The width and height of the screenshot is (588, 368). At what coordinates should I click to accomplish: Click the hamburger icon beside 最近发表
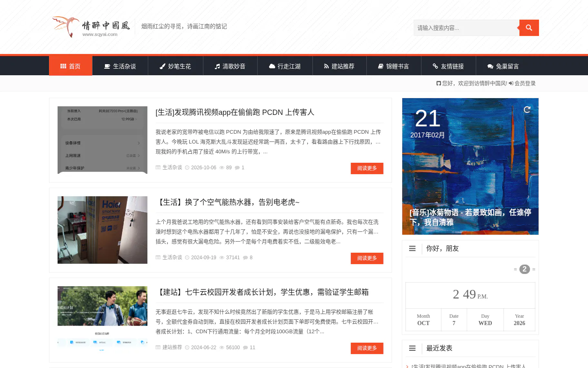412,348
